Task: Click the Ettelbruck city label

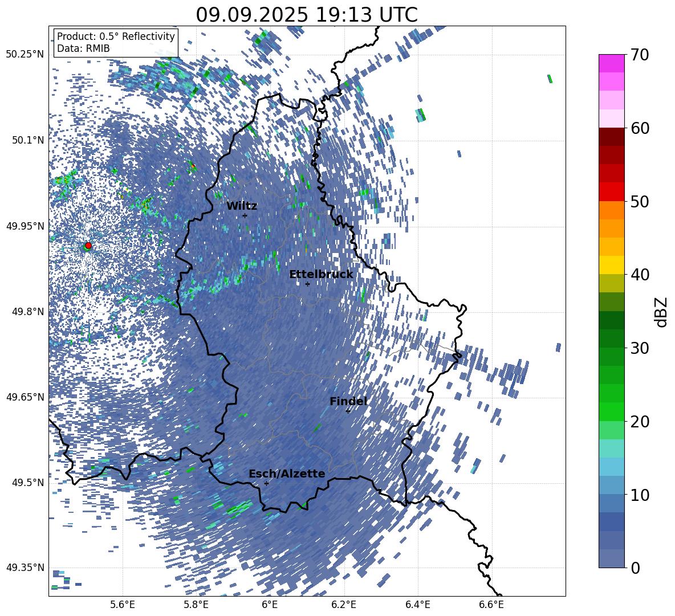Action: pyautogui.click(x=321, y=275)
